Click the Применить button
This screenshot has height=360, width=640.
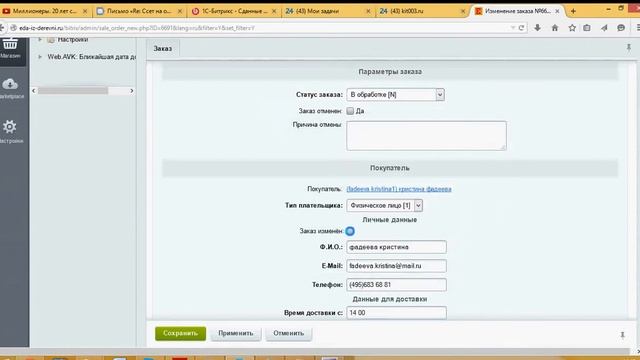click(236, 333)
